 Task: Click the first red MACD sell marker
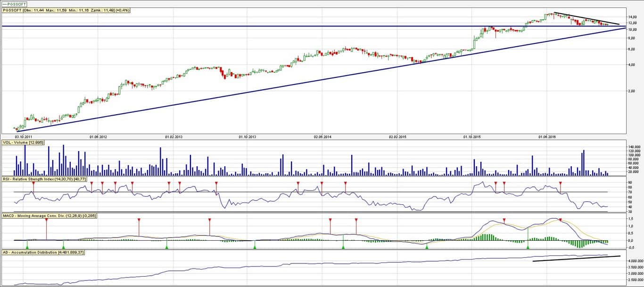pyautogui.click(x=46, y=220)
